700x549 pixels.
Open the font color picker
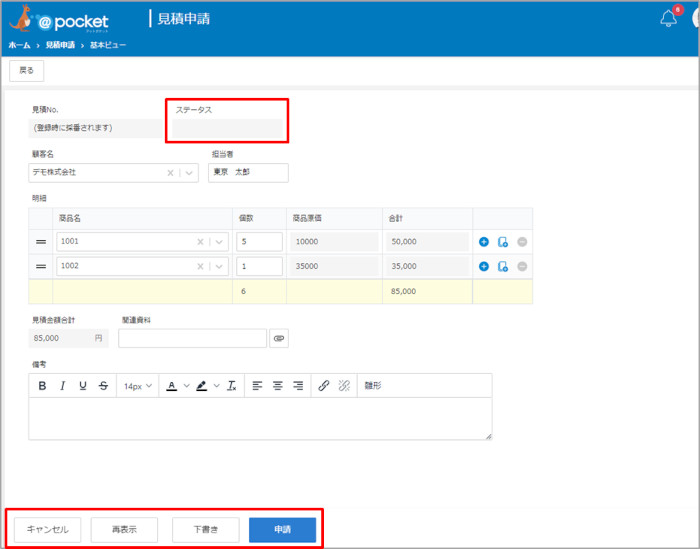coord(172,386)
